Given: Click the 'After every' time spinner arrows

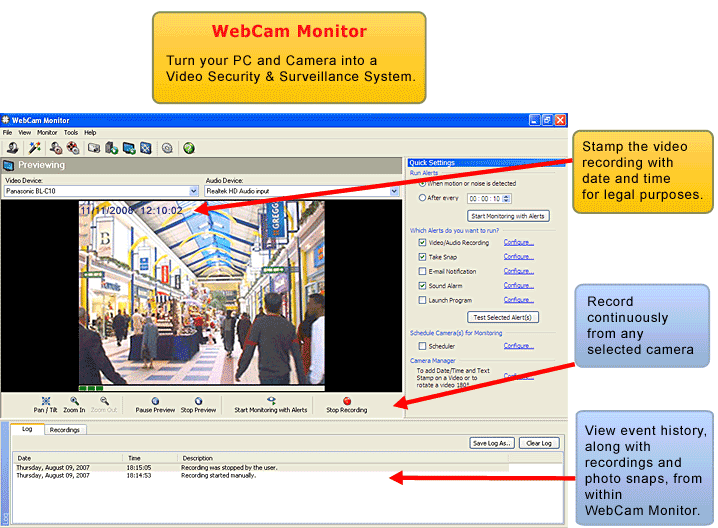Looking at the screenshot, I should coord(506,198).
